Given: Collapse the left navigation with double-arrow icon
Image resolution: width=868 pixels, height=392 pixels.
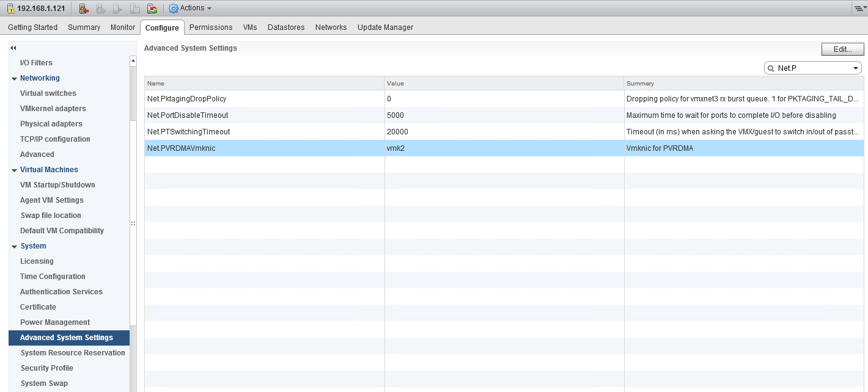Looking at the screenshot, I should [x=13, y=48].
